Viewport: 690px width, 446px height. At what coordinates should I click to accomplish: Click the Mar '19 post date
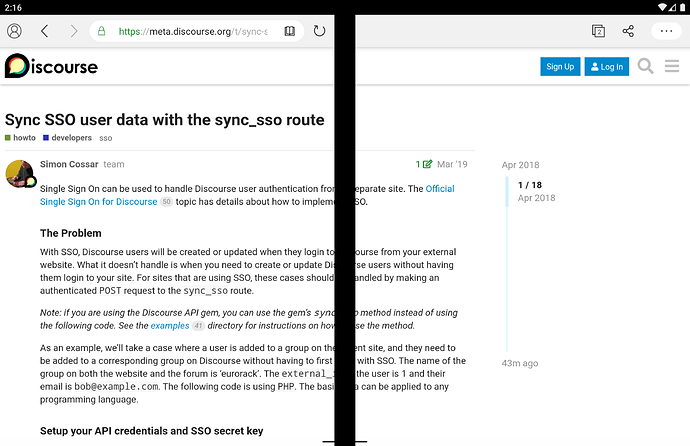pos(452,164)
